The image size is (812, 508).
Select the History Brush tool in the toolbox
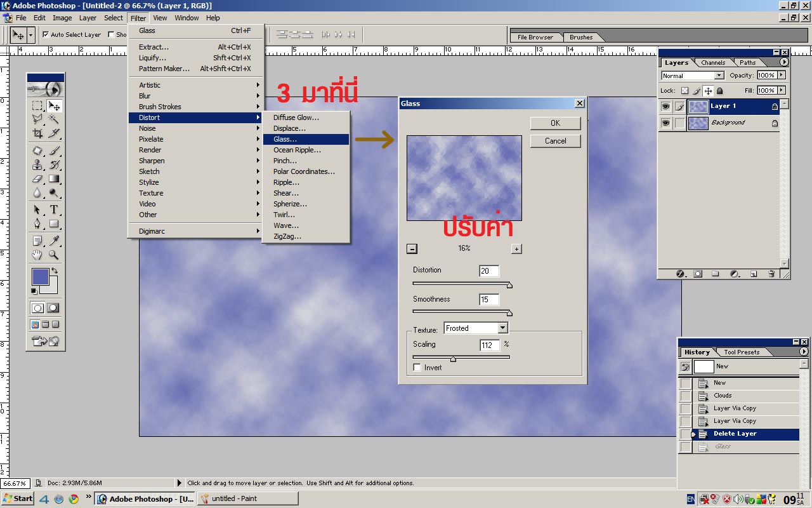(54, 165)
